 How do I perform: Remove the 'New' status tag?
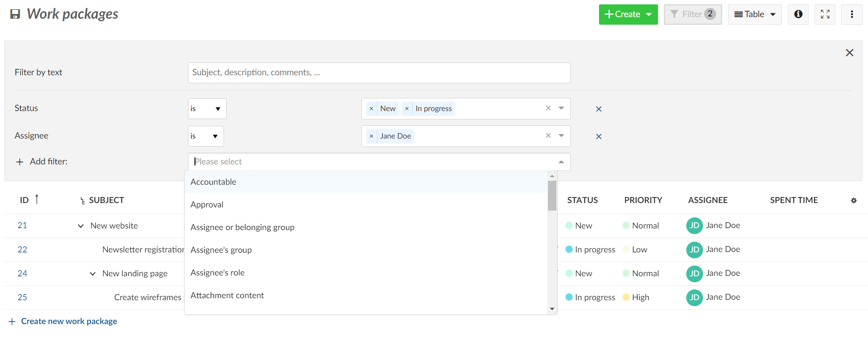[371, 109]
